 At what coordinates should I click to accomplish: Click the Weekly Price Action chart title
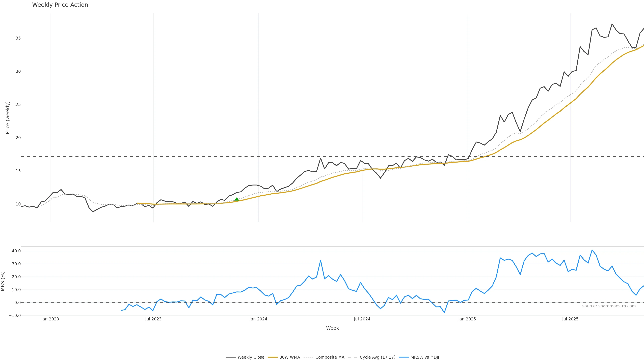point(60,5)
